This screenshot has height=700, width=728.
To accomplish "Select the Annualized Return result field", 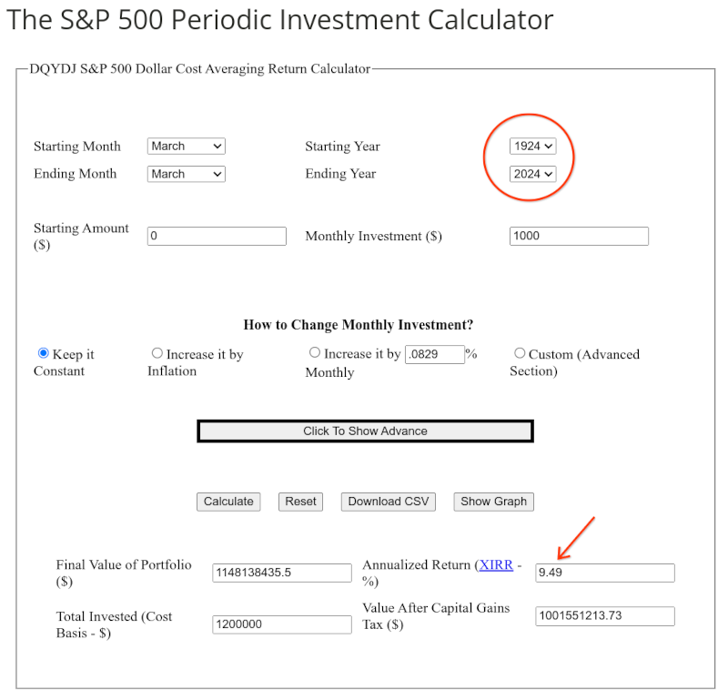I will click(605, 573).
